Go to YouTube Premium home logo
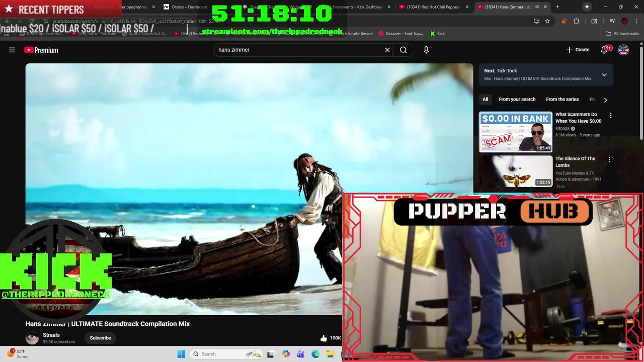 point(41,50)
